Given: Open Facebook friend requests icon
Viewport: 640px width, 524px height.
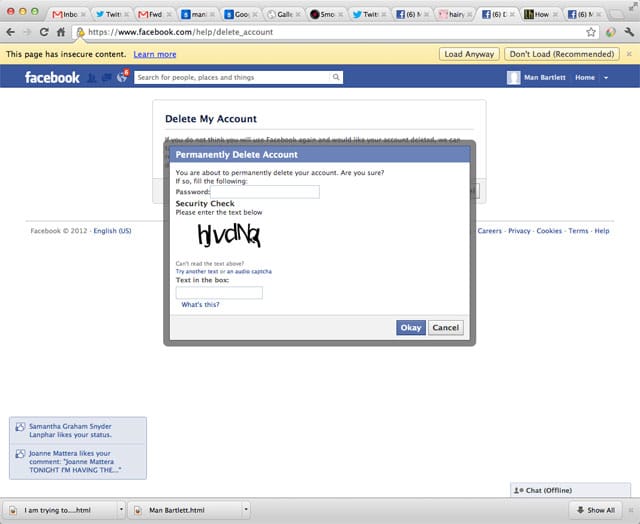Looking at the screenshot, I should point(92,77).
